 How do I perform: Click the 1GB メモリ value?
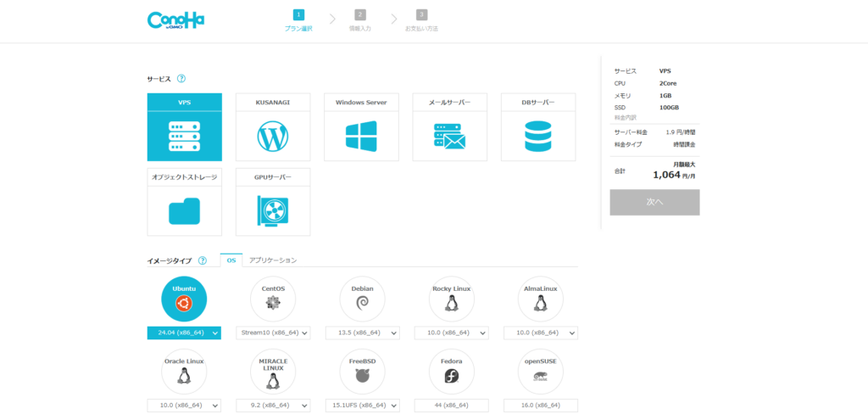click(665, 96)
